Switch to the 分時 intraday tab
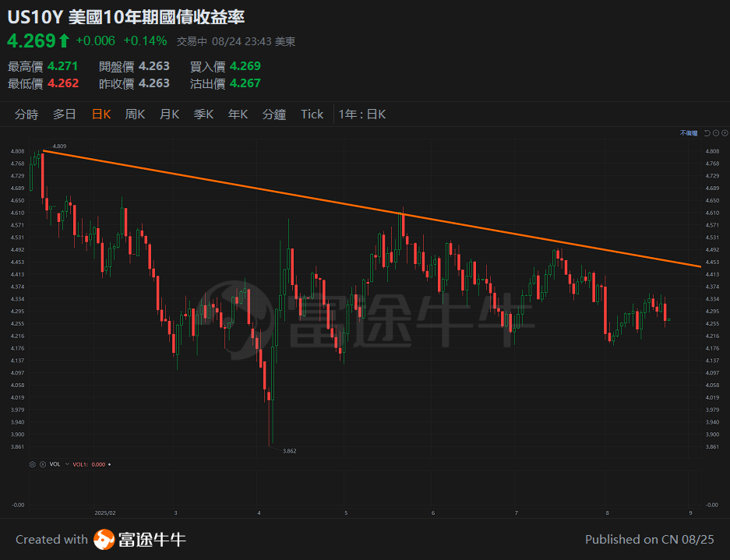 click(x=26, y=114)
